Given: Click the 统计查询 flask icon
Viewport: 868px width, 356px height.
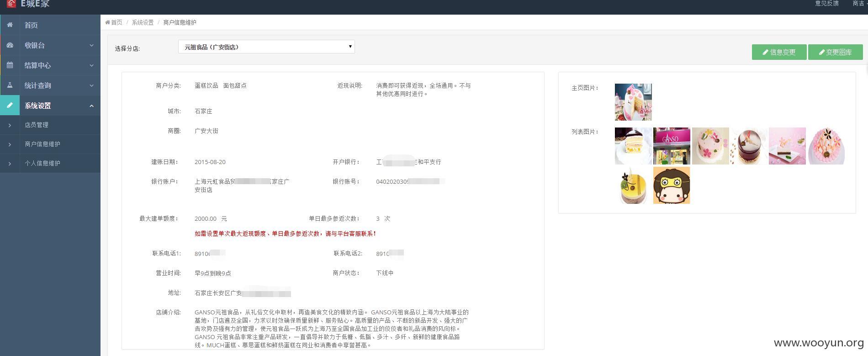Looking at the screenshot, I should (x=10, y=85).
